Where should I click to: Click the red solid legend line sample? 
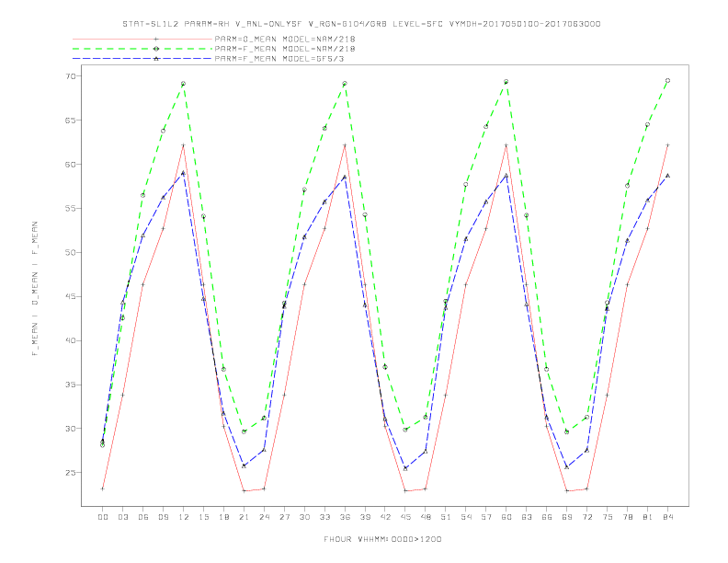click(x=142, y=39)
